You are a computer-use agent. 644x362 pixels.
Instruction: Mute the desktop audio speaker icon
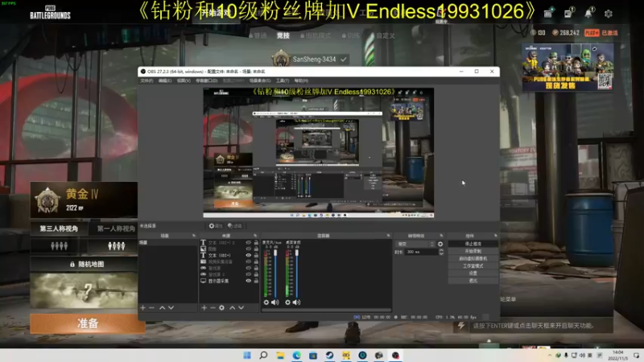pyautogui.click(x=296, y=302)
